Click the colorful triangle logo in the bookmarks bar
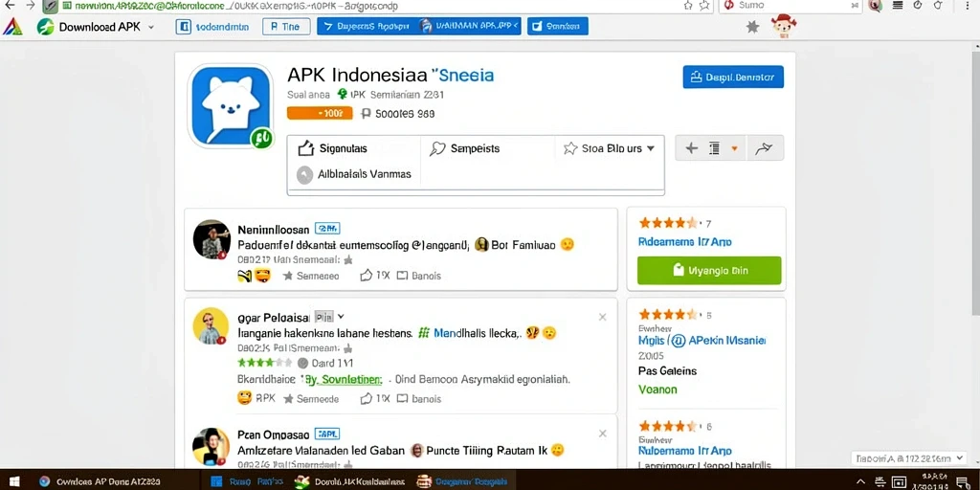This screenshot has height=490, width=980. (x=12, y=27)
